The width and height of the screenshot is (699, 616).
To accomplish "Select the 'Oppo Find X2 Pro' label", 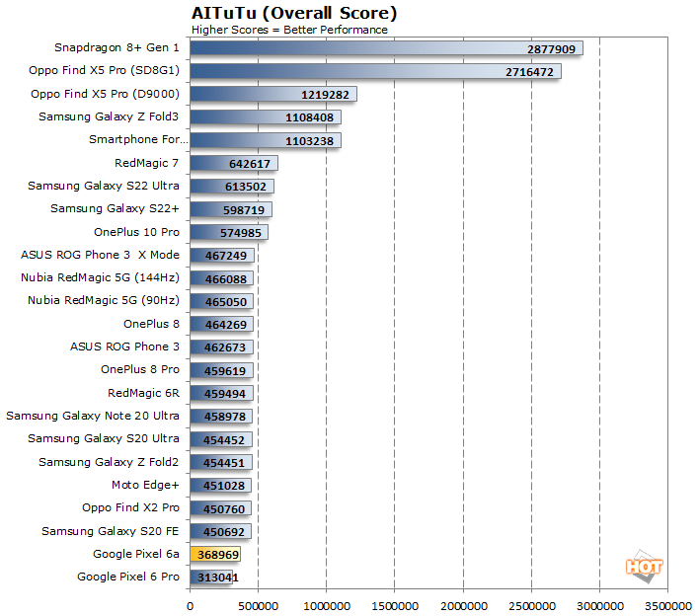I will pyautogui.click(x=130, y=507).
